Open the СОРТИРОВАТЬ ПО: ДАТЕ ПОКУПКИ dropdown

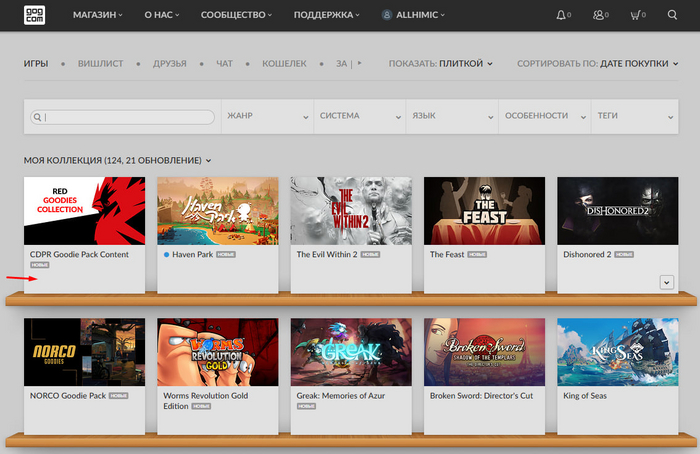(598, 63)
